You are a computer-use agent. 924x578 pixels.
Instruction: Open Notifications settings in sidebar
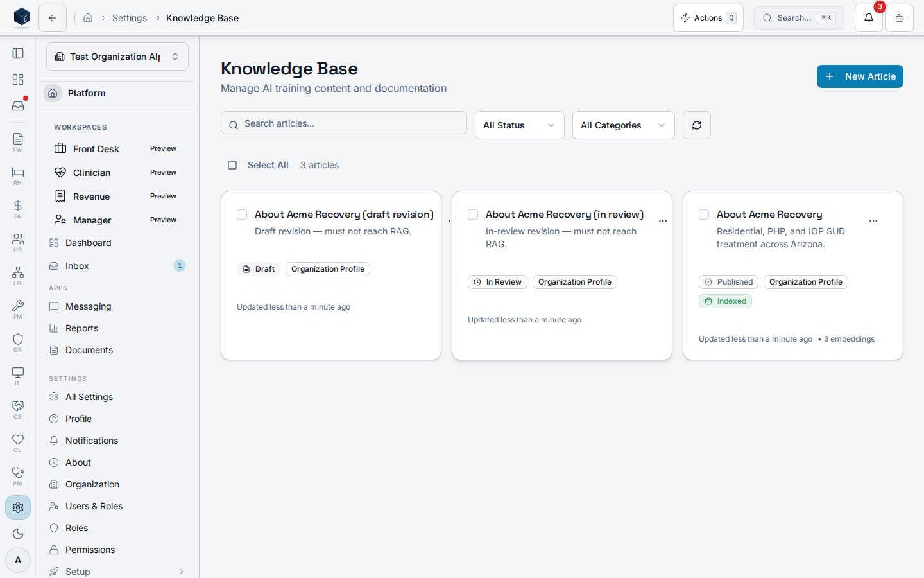[x=117, y=441]
